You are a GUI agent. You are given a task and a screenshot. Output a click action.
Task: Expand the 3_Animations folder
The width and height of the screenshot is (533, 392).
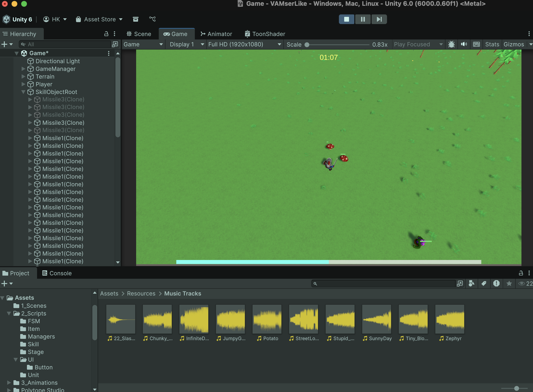point(9,383)
